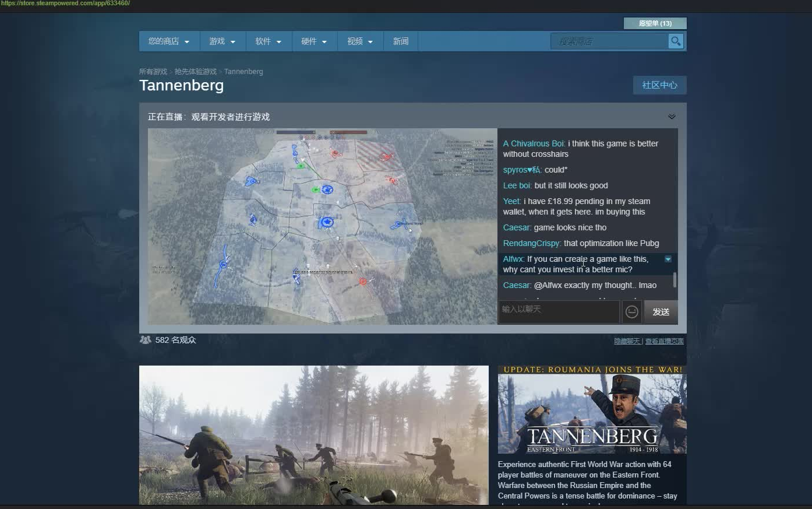This screenshot has width=812, height=509.
Task: Click the spyros username in chat
Action: tap(522, 170)
